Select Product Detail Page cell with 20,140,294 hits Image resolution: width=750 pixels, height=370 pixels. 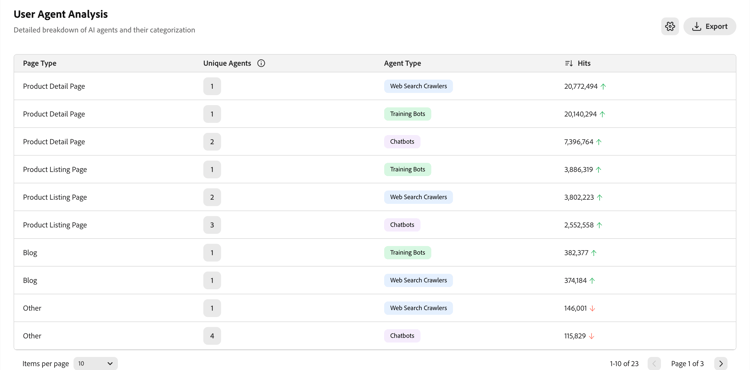54,114
